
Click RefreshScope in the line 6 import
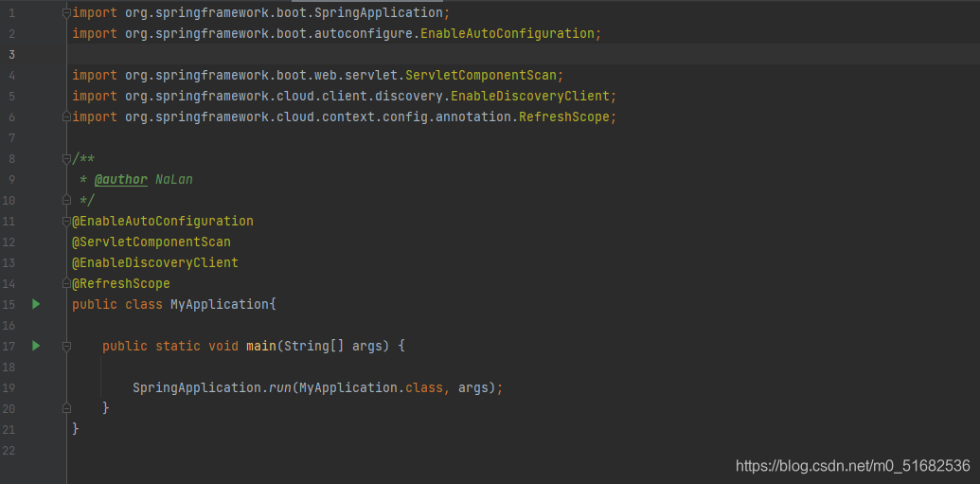(563, 117)
